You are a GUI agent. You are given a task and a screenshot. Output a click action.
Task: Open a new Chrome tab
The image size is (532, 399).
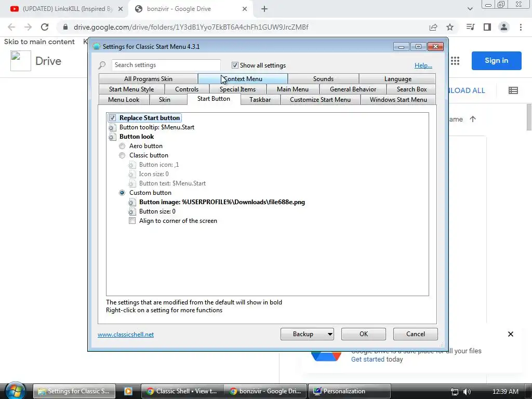[x=264, y=9]
